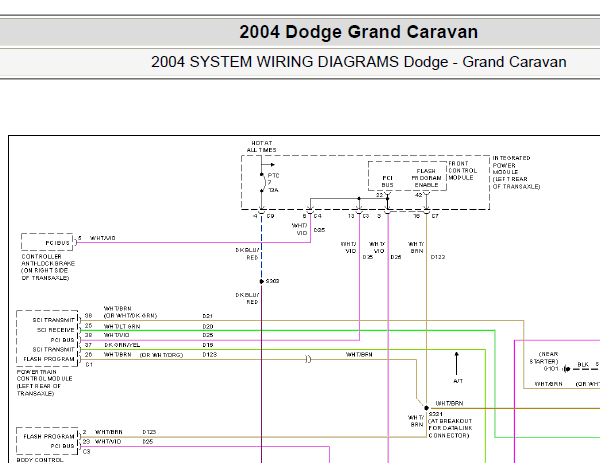Click "FLASH PROGRAM" pin of powertrain control module
The image size is (600, 463).
point(49,359)
